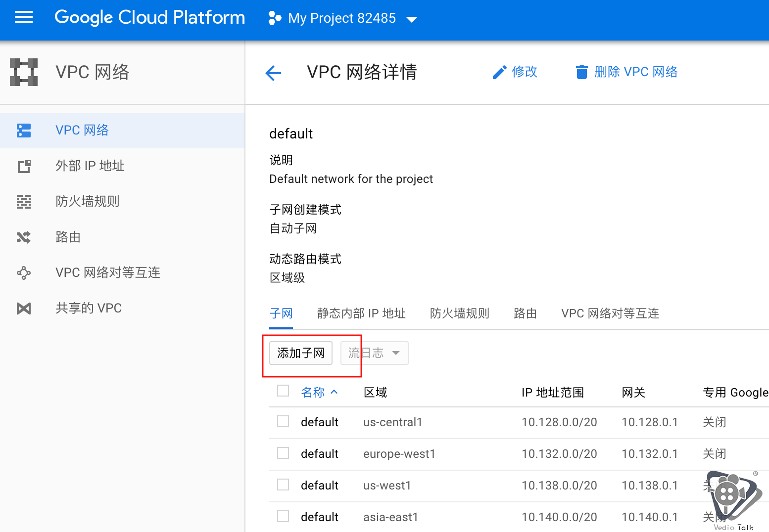Check the europe-west1 subnet checkbox
The width and height of the screenshot is (769, 532).
(283, 453)
